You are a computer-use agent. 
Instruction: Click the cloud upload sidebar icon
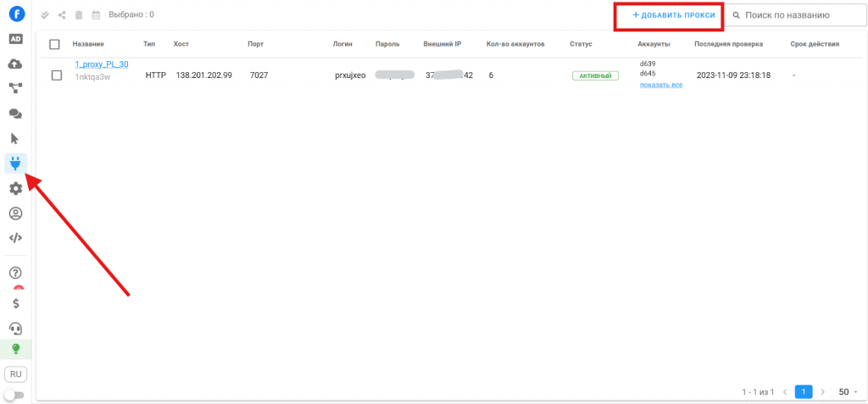[15, 64]
